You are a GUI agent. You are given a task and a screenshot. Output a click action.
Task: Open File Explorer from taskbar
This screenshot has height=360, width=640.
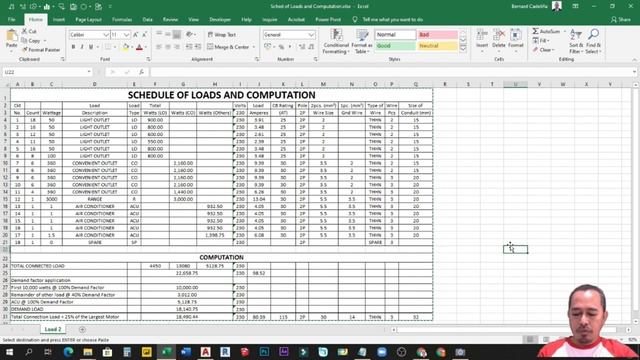88,352
